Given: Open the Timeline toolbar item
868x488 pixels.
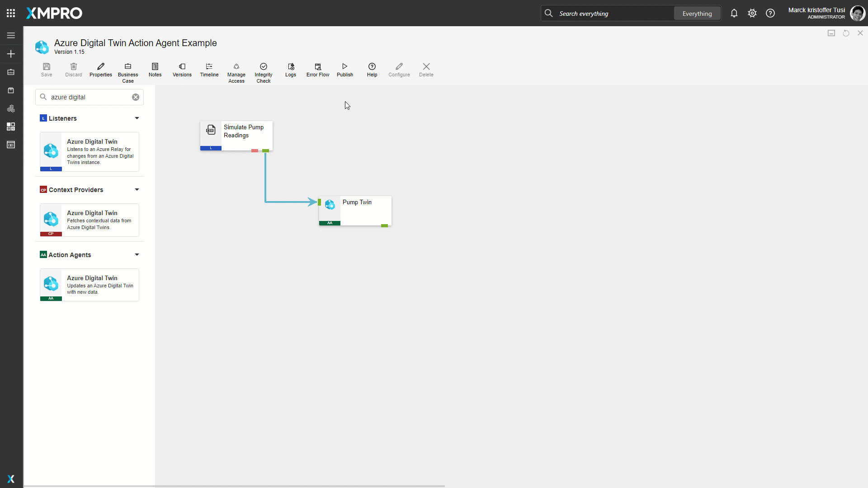Looking at the screenshot, I should tap(209, 70).
